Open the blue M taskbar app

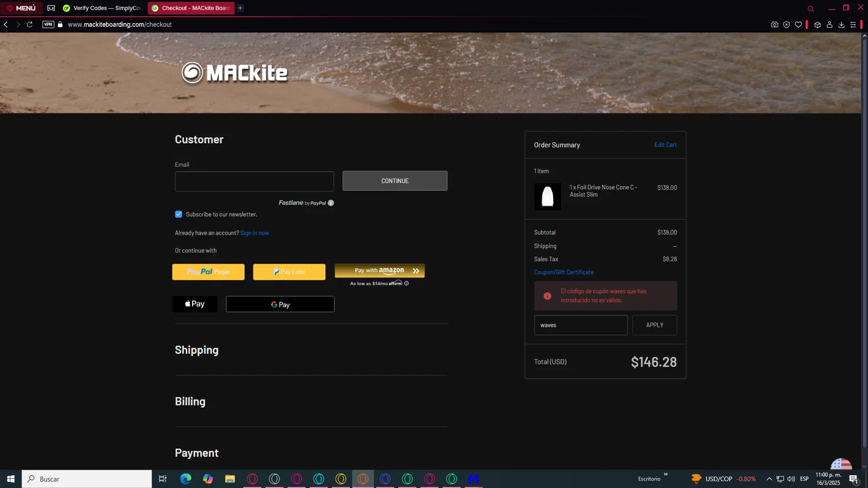pyautogui.click(x=473, y=479)
